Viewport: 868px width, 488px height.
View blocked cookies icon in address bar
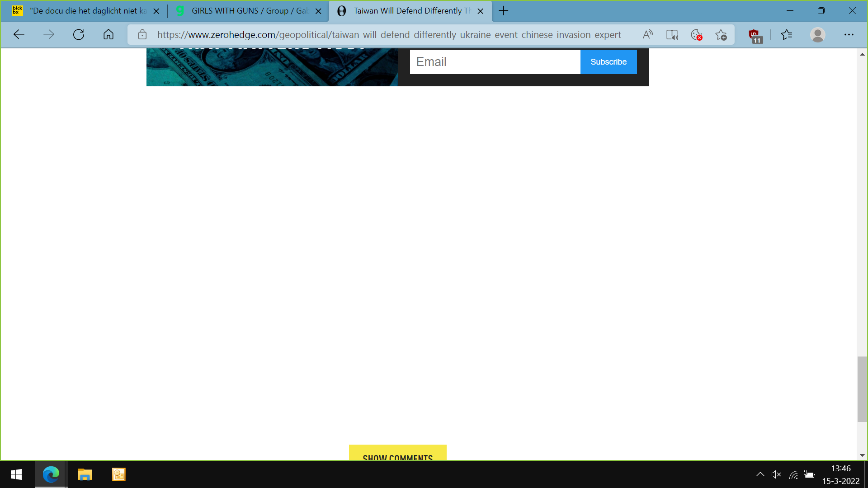click(696, 34)
